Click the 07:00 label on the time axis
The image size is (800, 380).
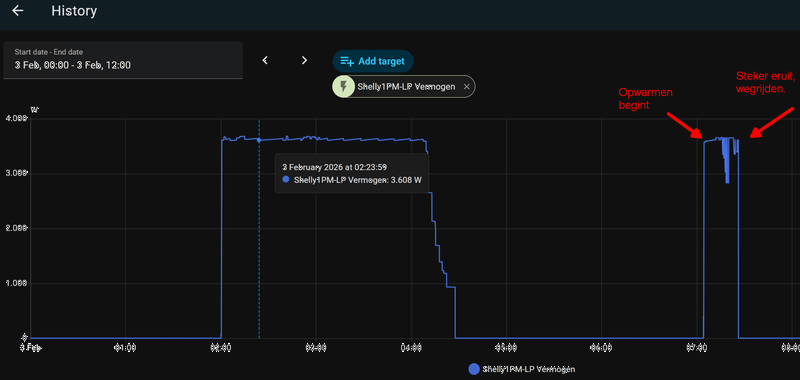click(697, 348)
